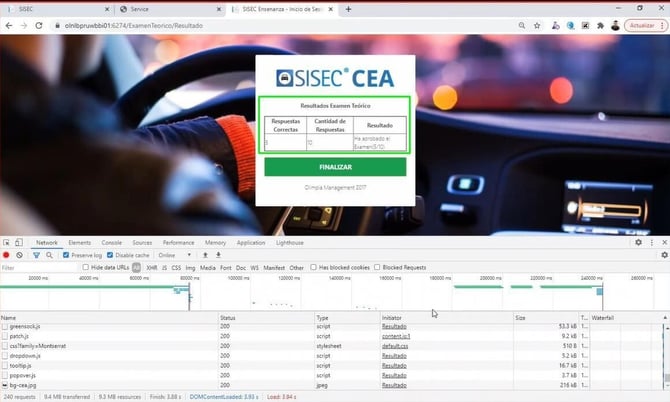Sort by the Size column header
The image size is (670, 402).
tap(547, 318)
